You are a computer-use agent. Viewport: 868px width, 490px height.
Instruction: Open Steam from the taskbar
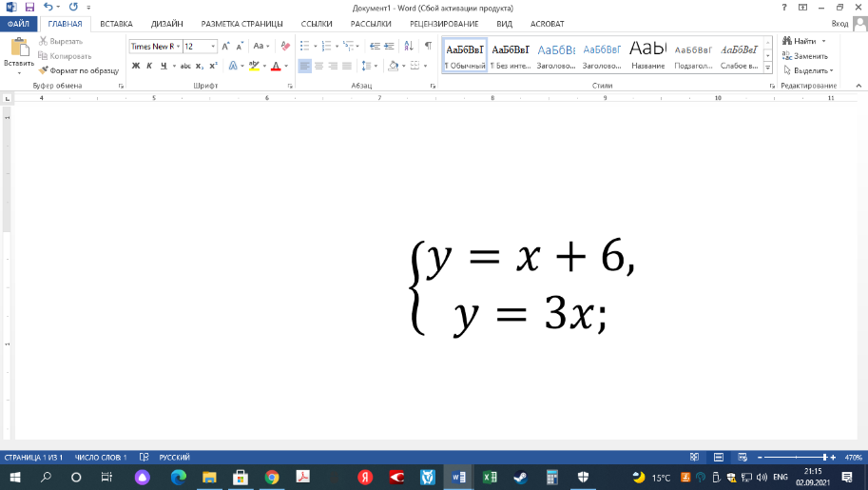[x=520, y=478]
